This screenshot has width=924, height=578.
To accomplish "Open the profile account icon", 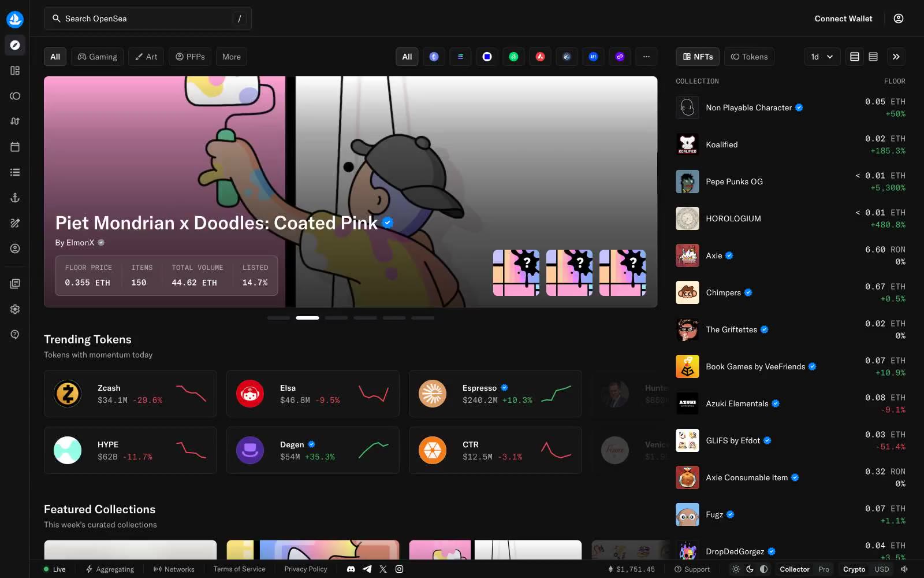I will (899, 18).
